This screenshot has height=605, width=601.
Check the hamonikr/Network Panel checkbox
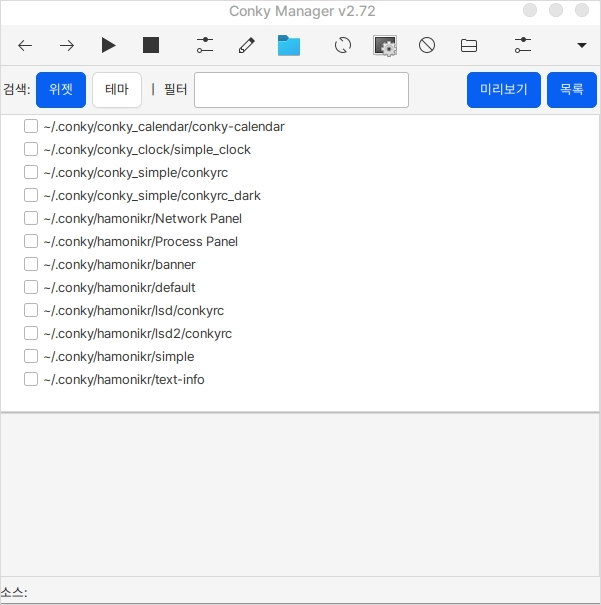click(x=31, y=219)
